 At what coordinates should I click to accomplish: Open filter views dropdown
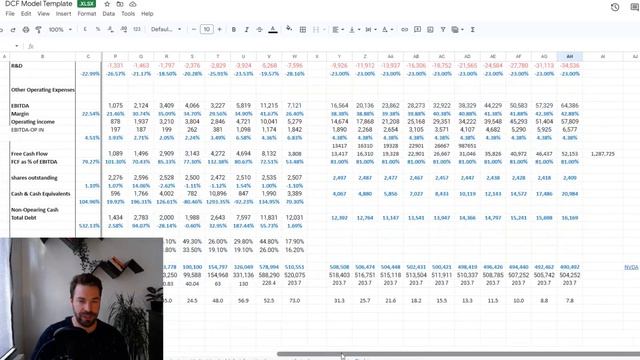pos(458,29)
